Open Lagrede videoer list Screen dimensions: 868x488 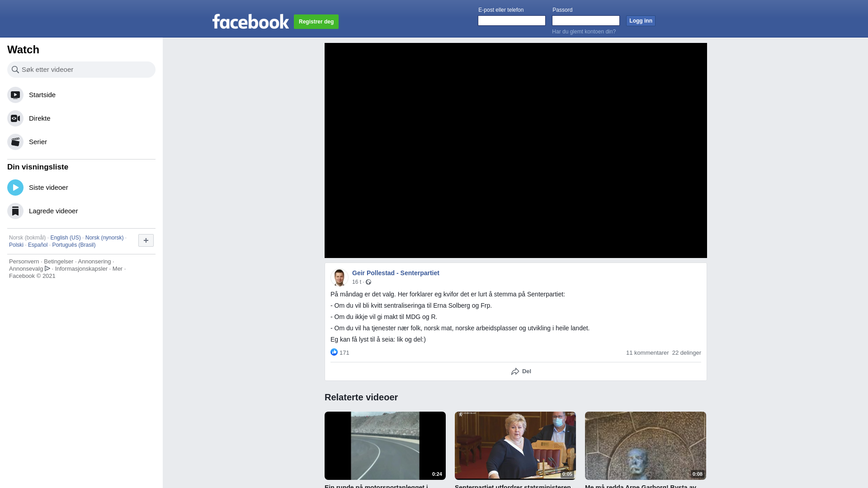coord(81,211)
